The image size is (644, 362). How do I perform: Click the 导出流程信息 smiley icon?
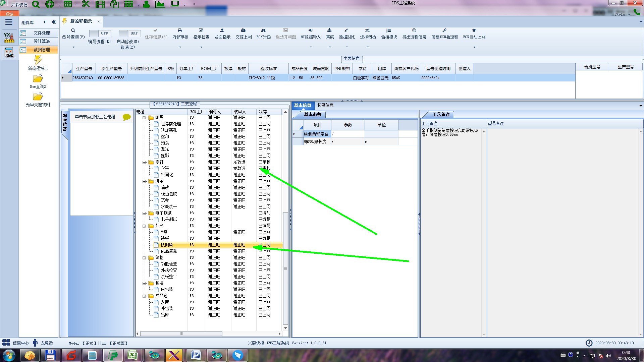pos(414,31)
